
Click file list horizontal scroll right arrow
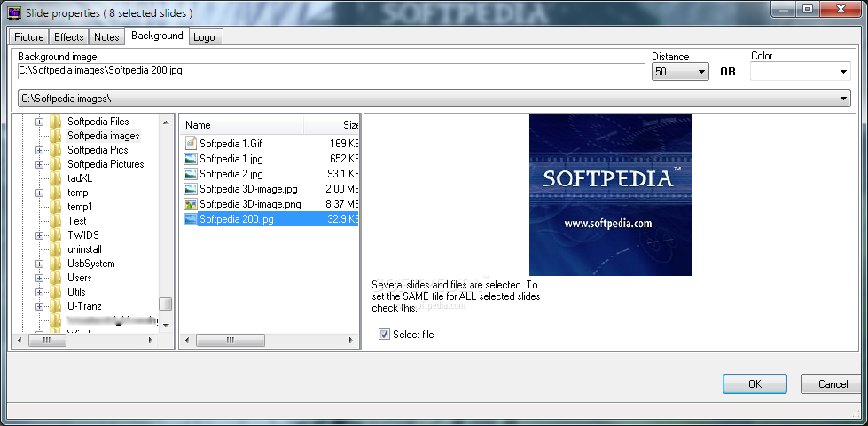tap(350, 340)
